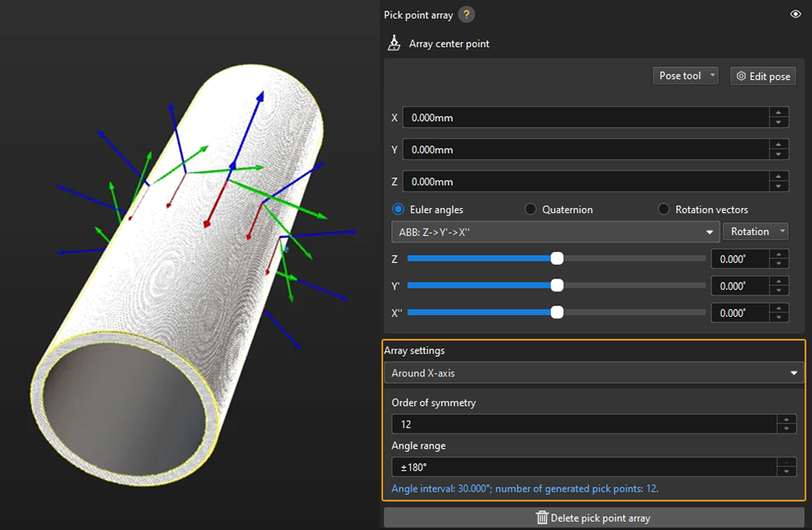Screen dimensions: 812x530
Task: Click the Array center point icon
Action: (x=394, y=43)
